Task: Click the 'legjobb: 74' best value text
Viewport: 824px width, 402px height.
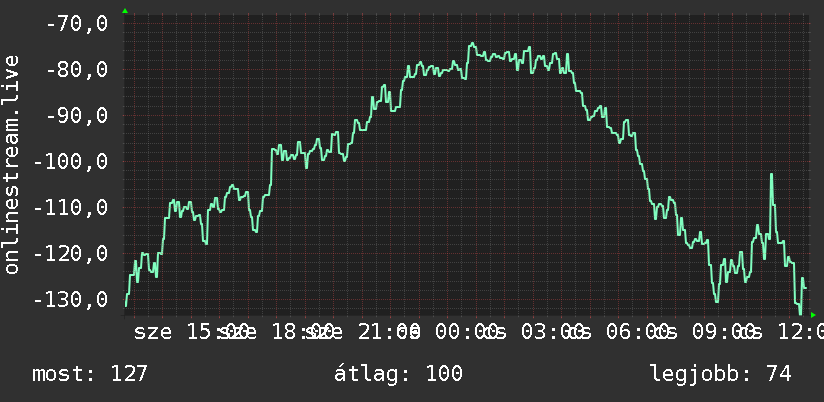Action: [721, 374]
